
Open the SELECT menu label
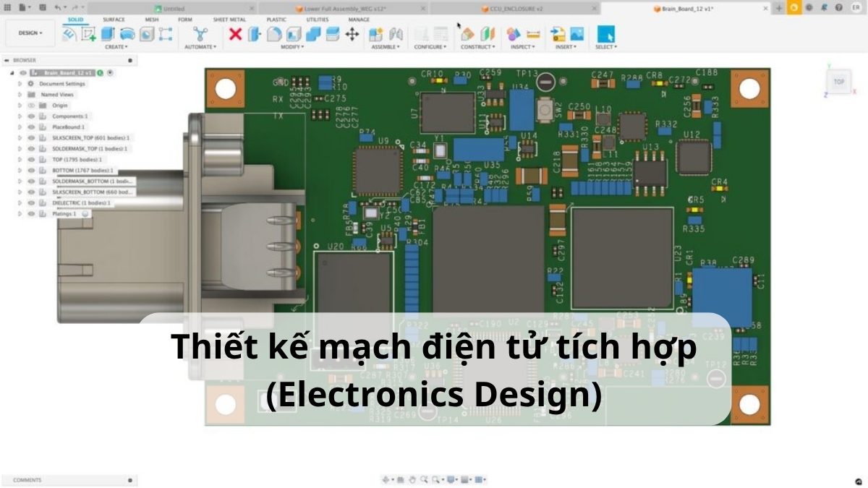605,47
